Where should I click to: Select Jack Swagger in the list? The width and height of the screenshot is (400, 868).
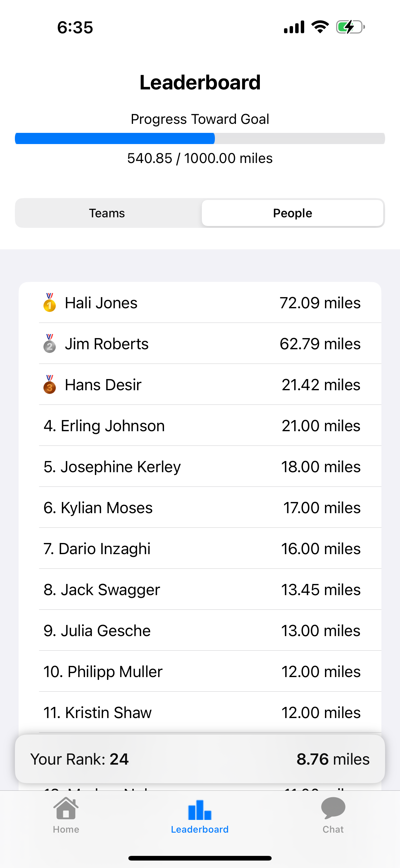point(200,589)
